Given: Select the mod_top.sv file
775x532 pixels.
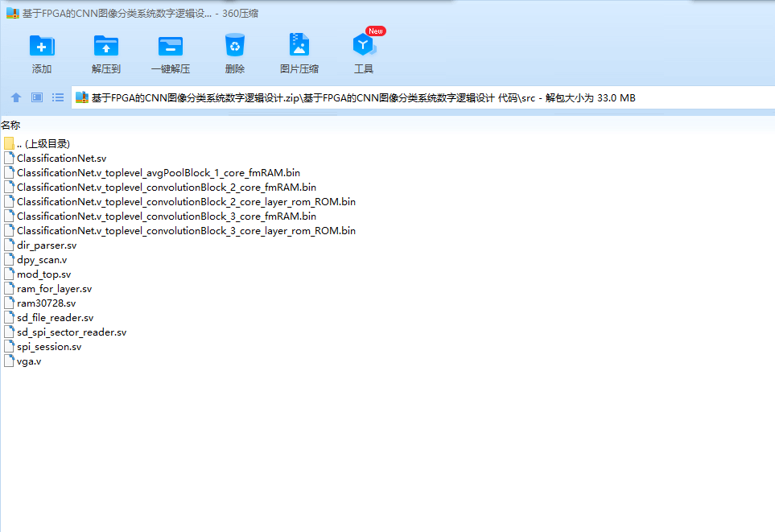Looking at the screenshot, I should (44, 274).
